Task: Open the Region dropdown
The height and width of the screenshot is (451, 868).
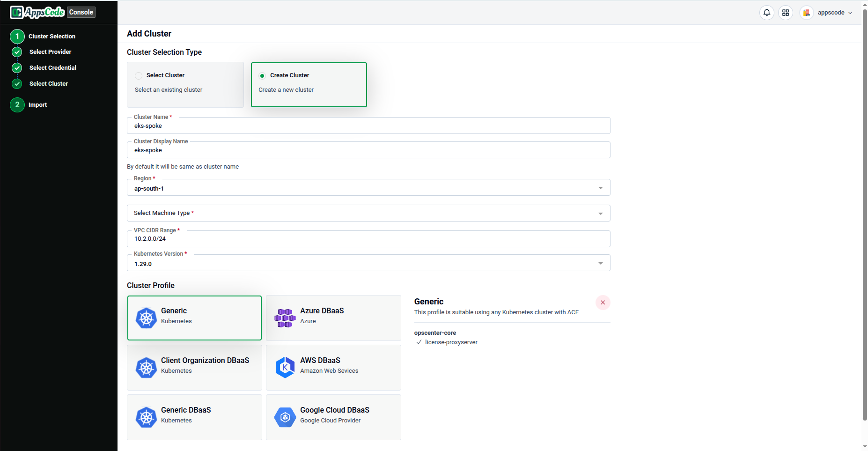Action: (x=368, y=188)
